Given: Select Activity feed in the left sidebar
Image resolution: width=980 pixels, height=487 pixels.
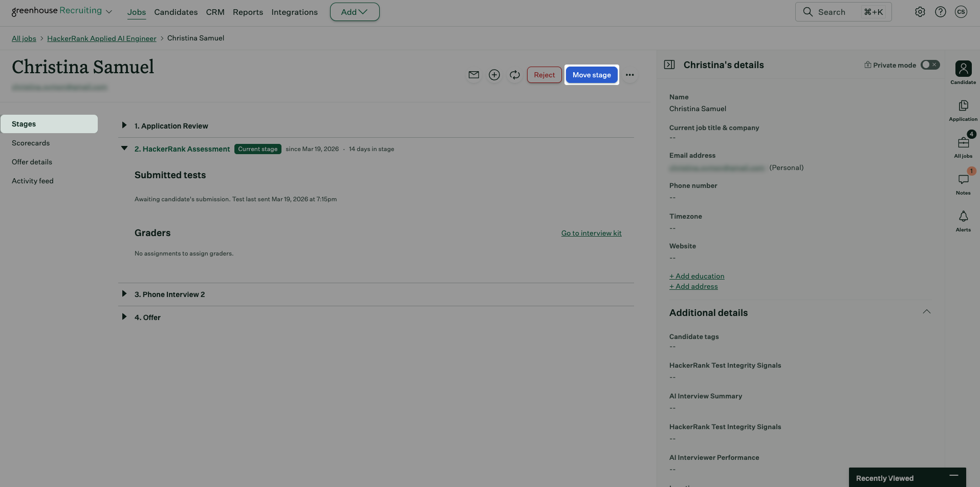Looking at the screenshot, I should click(x=33, y=181).
